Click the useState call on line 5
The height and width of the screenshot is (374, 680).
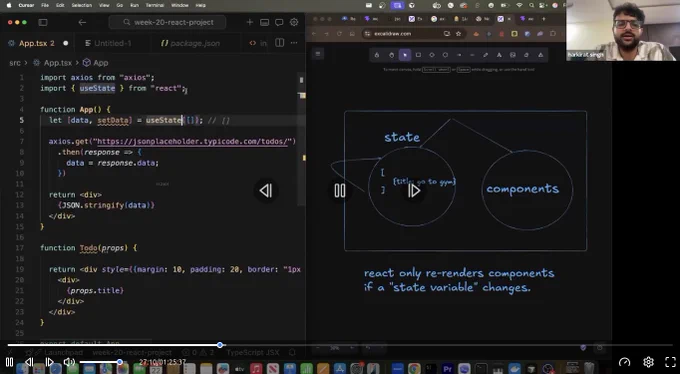click(x=164, y=120)
